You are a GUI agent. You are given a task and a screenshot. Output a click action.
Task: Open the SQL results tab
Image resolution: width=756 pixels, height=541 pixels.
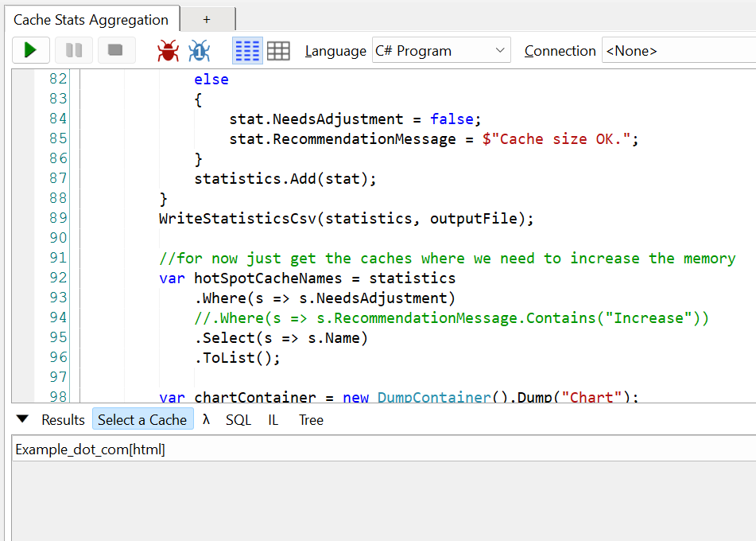238,420
